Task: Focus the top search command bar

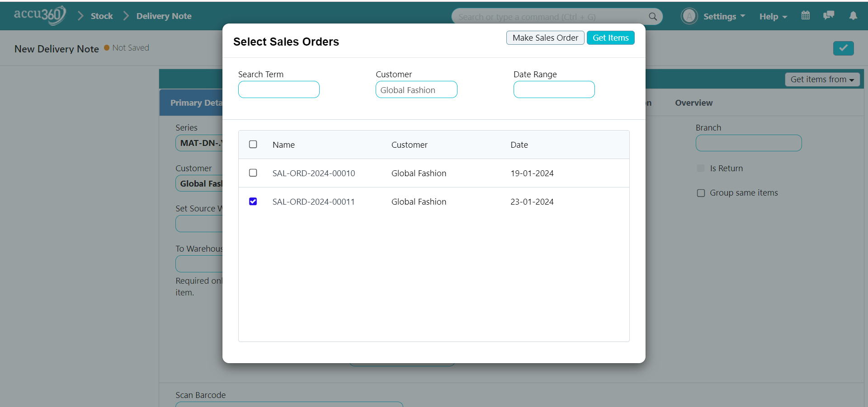Action: (x=557, y=17)
